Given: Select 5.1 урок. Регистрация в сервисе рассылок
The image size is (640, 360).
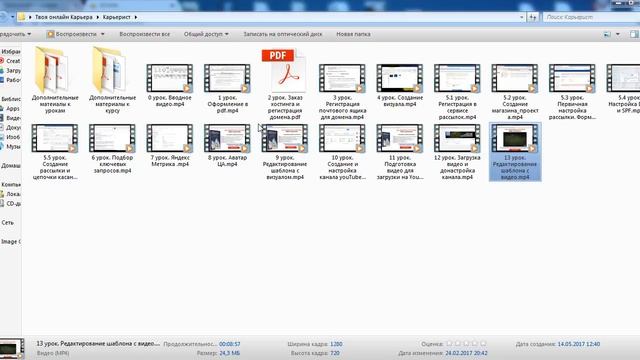Looking at the screenshot, I should pyautogui.click(x=457, y=92).
